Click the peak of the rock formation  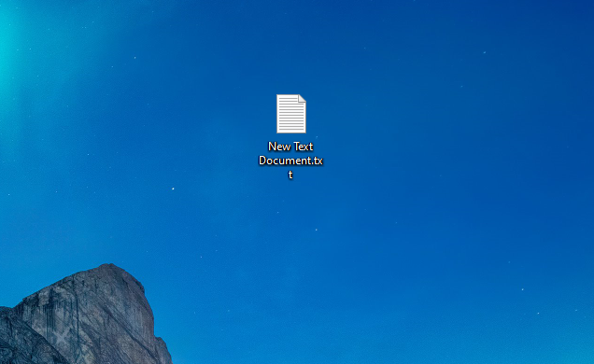click(x=110, y=267)
